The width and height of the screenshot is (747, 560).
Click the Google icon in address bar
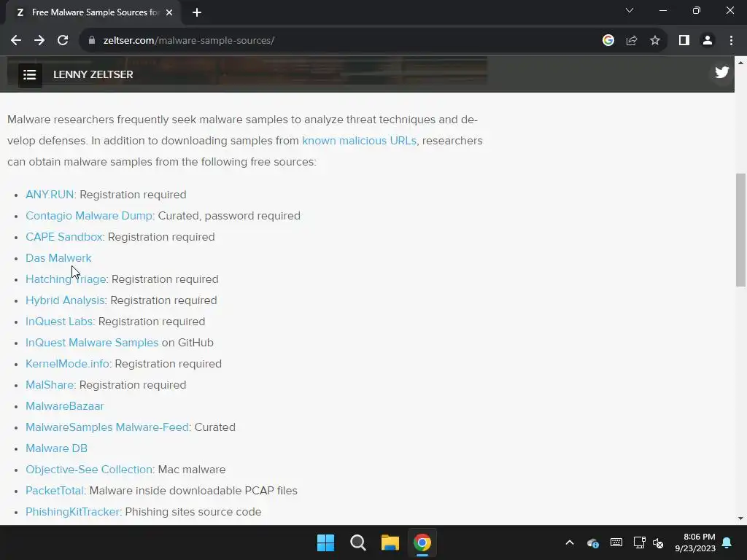(608, 41)
